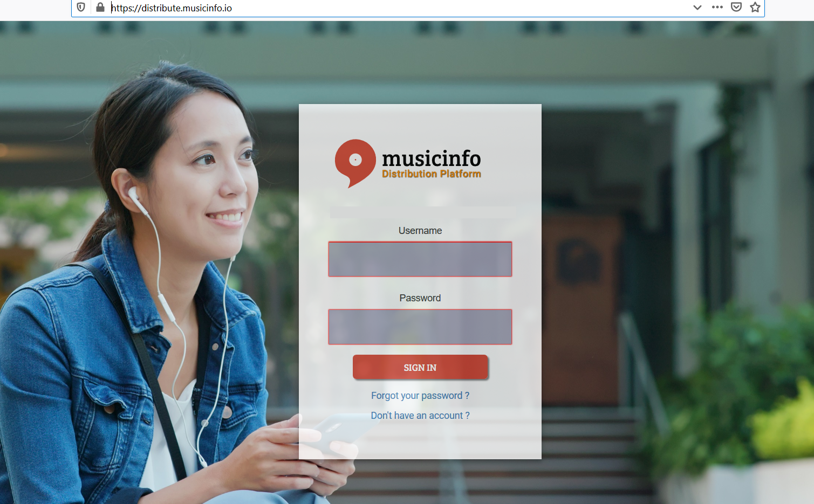
Task: Click the SIGN IN button
Action: pyautogui.click(x=420, y=368)
